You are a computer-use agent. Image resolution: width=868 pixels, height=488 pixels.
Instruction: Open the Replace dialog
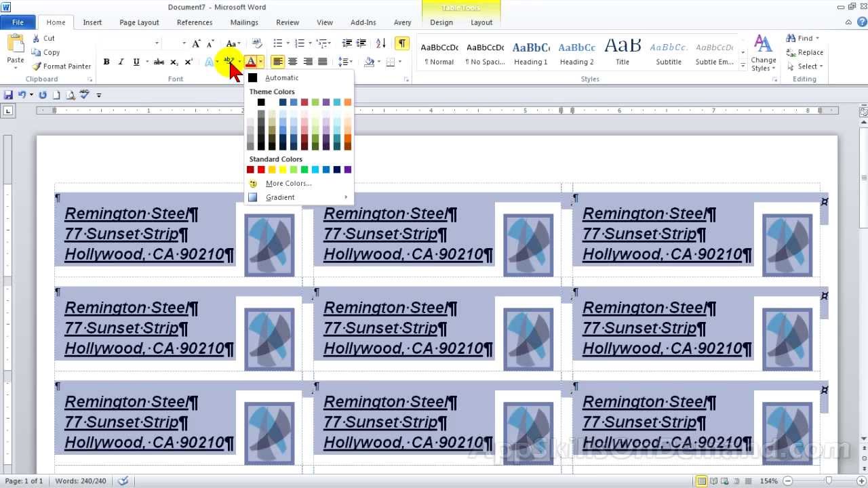805,52
